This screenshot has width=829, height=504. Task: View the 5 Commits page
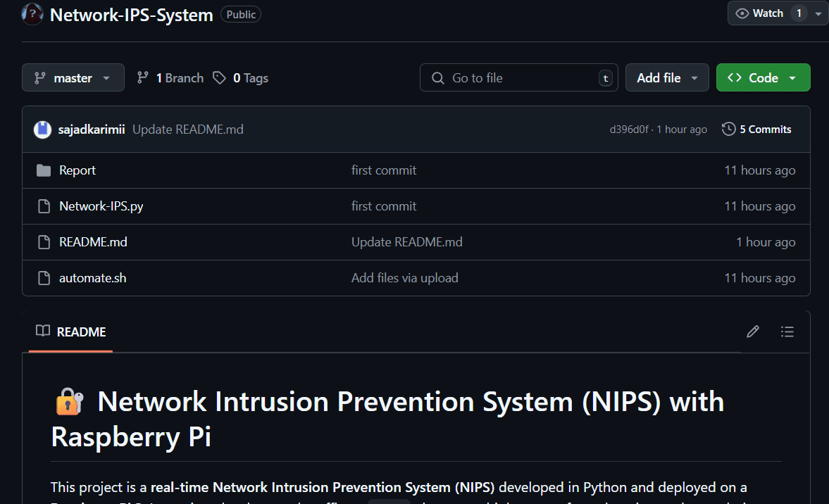(764, 129)
